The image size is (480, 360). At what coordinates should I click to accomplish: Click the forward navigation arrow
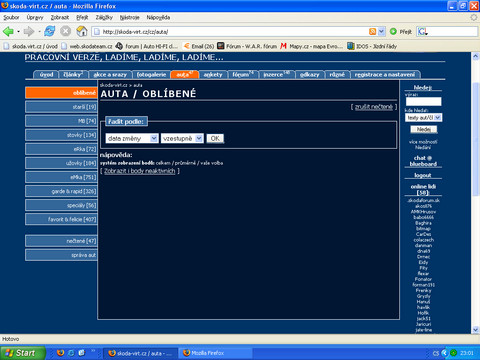point(29,32)
